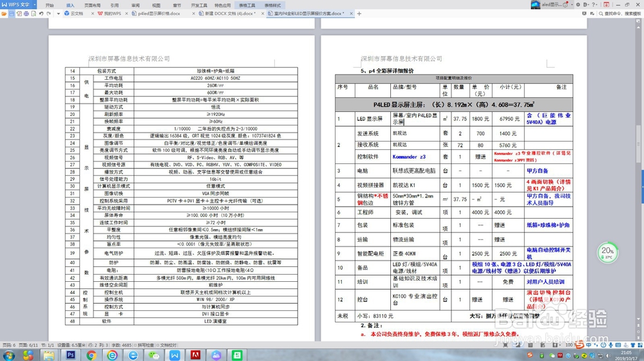Screen dimensions: 644x361
Task: Click the table cell containing 67950 元
Action: point(509,119)
